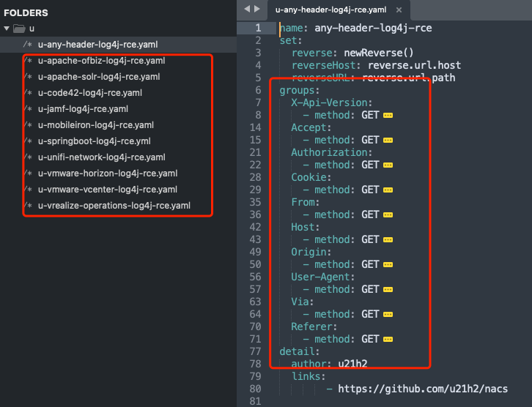Click 'newReverse()' on line 3
The image size is (532, 407).
[x=379, y=53]
